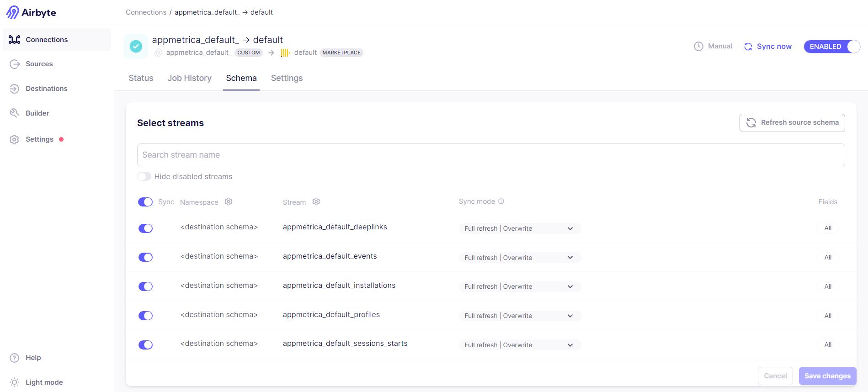
Task: Click the appmetrica_default_sessions_starts stream name
Action: pyautogui.click(x=345, y=344)
